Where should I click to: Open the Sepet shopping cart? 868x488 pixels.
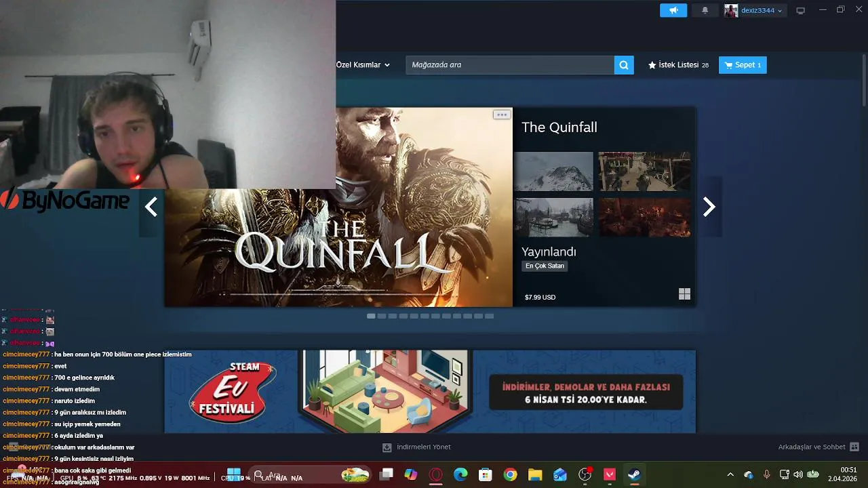pos(743,65)
